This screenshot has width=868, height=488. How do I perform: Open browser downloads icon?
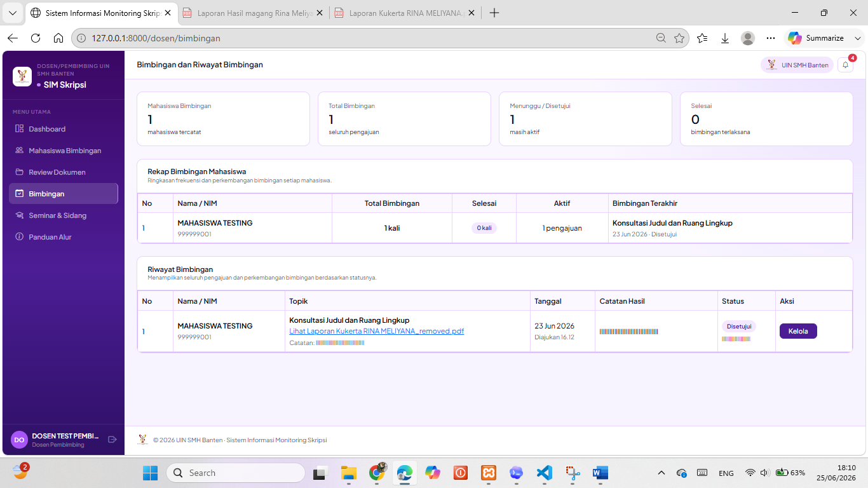point(725,38)
